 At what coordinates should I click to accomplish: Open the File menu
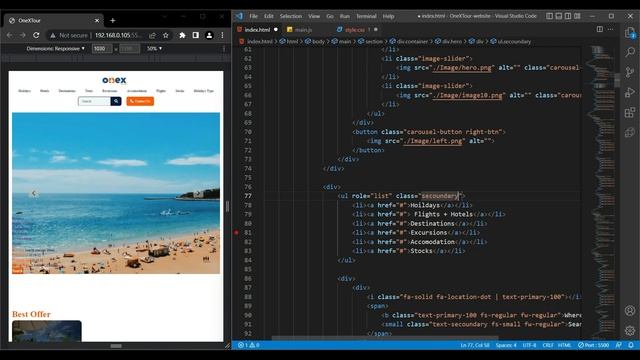pos(253,16)
